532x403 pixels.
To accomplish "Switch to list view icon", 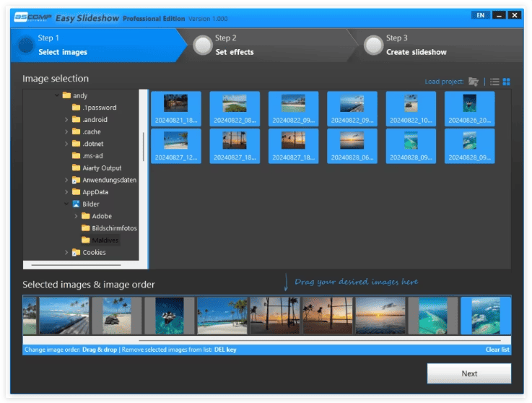I will [494, 82].
